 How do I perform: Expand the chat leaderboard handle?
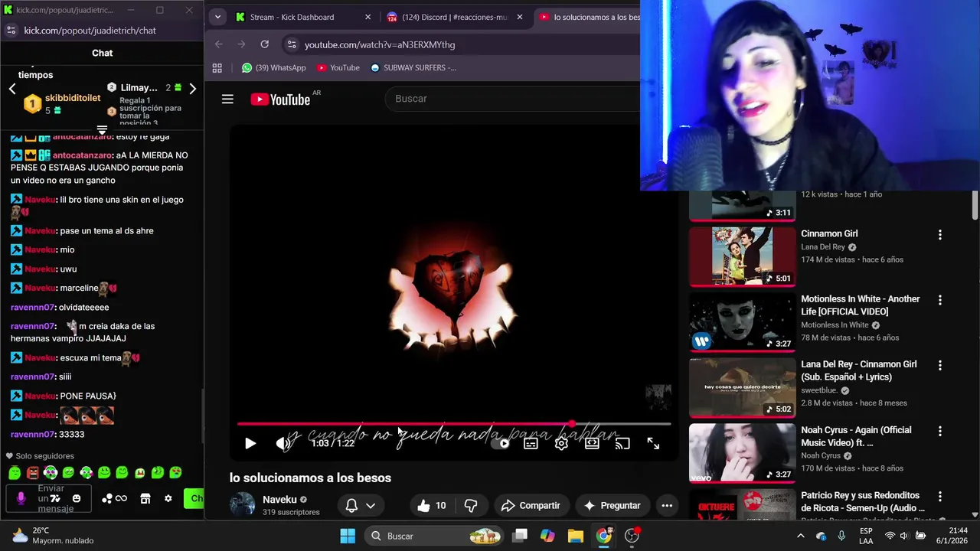[102, 129]
